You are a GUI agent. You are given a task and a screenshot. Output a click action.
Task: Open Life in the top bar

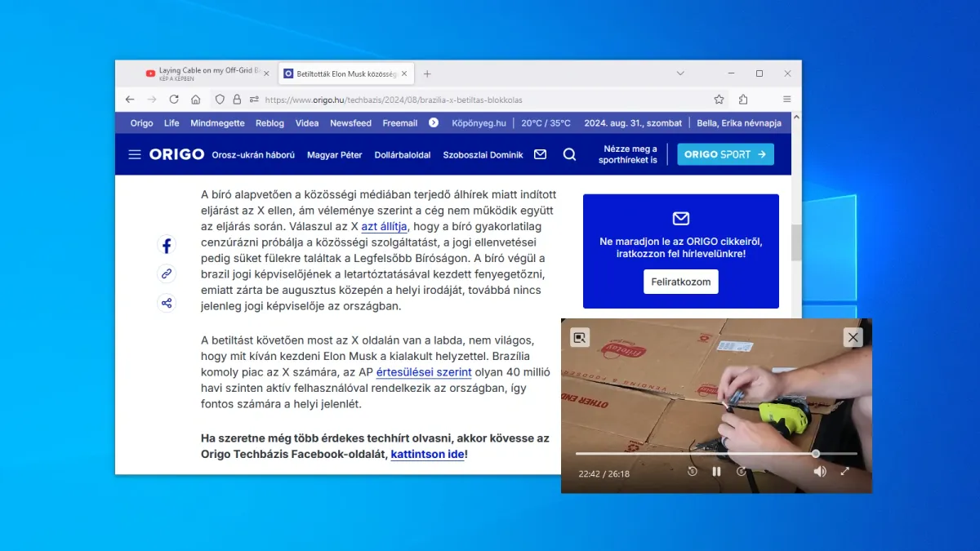coord(171,123)
